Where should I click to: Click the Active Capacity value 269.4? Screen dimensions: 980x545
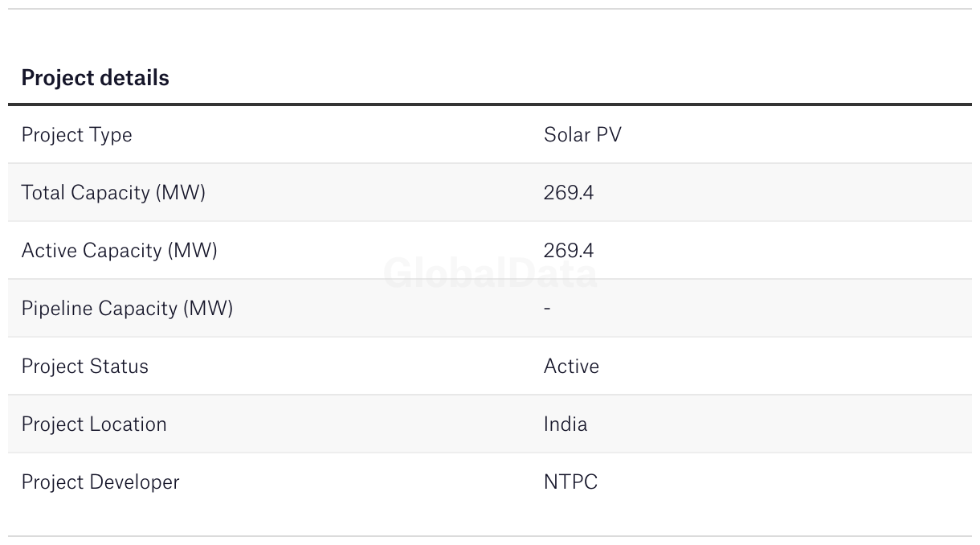point(569,250)
